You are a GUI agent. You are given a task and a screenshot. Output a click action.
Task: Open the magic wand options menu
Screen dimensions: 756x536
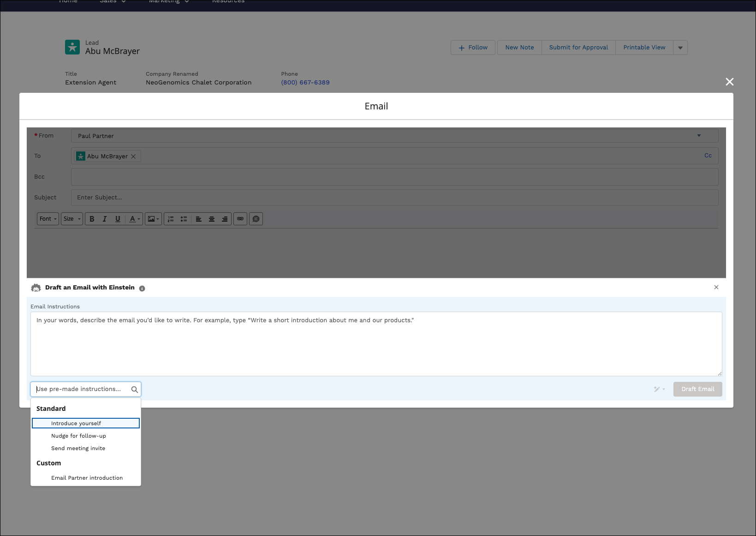coord(660,389)
